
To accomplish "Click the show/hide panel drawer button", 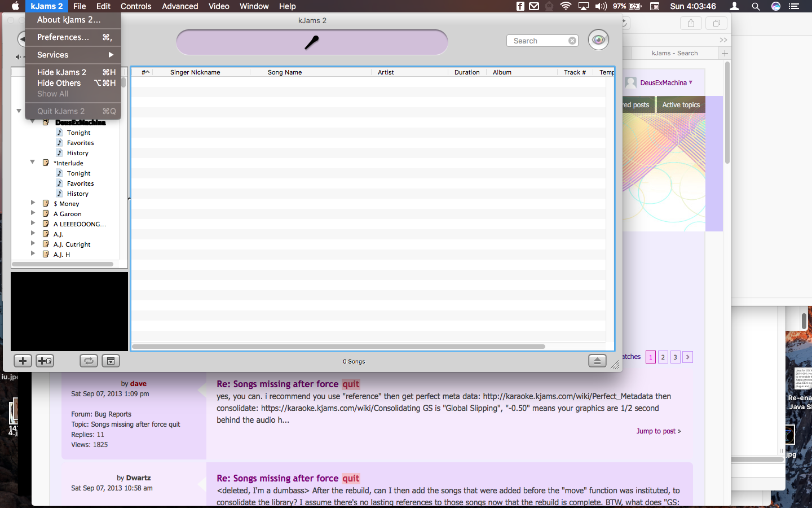I will 111,361.
